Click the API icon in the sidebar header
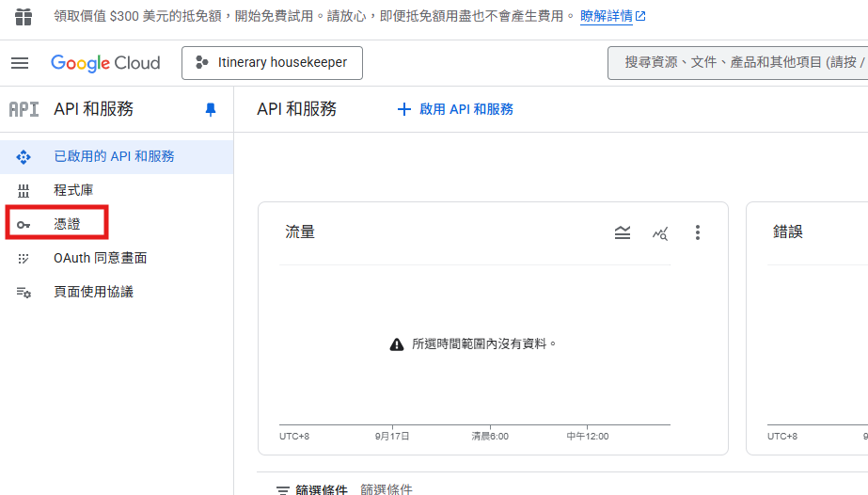 pyautogui.click(x=24, y=109)
